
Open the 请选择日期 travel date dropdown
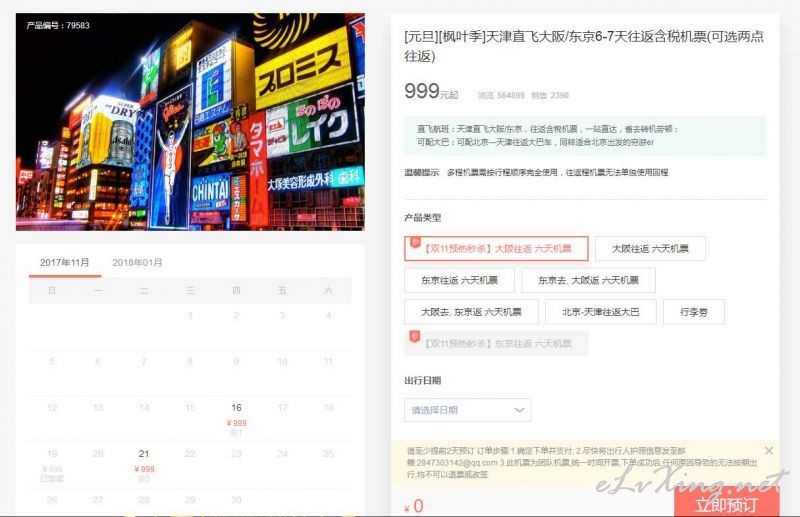[467, 410]
